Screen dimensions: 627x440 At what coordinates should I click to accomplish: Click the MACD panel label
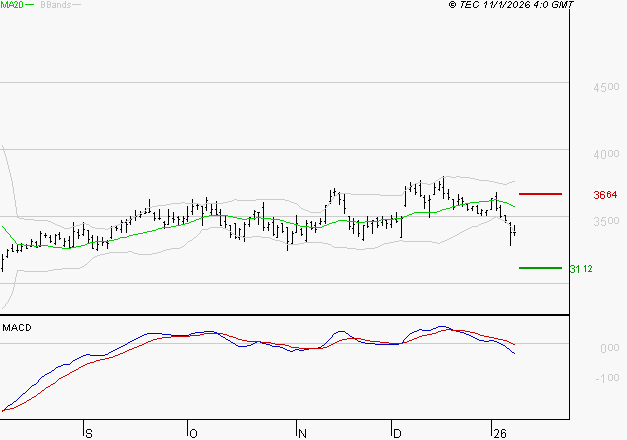17,328
